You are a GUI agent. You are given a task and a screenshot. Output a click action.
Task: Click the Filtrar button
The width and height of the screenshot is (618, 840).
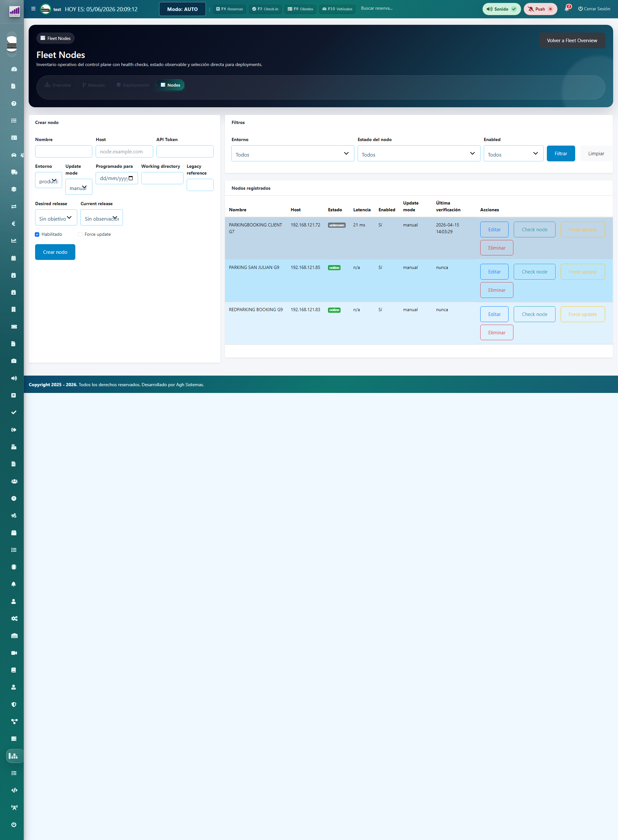pyautogui.click(x=560, y=154)
